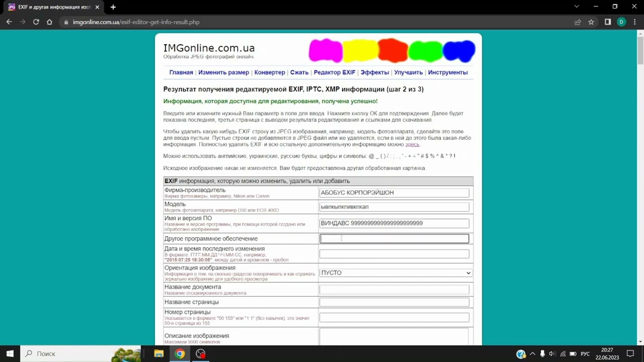Image resolution: width=644 pixels, height=362 pixels.
Task: Open File Explorer in taskbar
Action: click(158, 353)
